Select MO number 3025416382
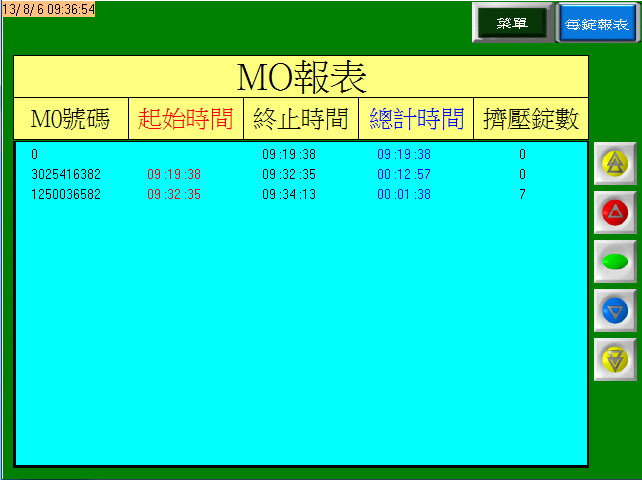The height and width of the screenshot is (480, 642). click(66, 174)
